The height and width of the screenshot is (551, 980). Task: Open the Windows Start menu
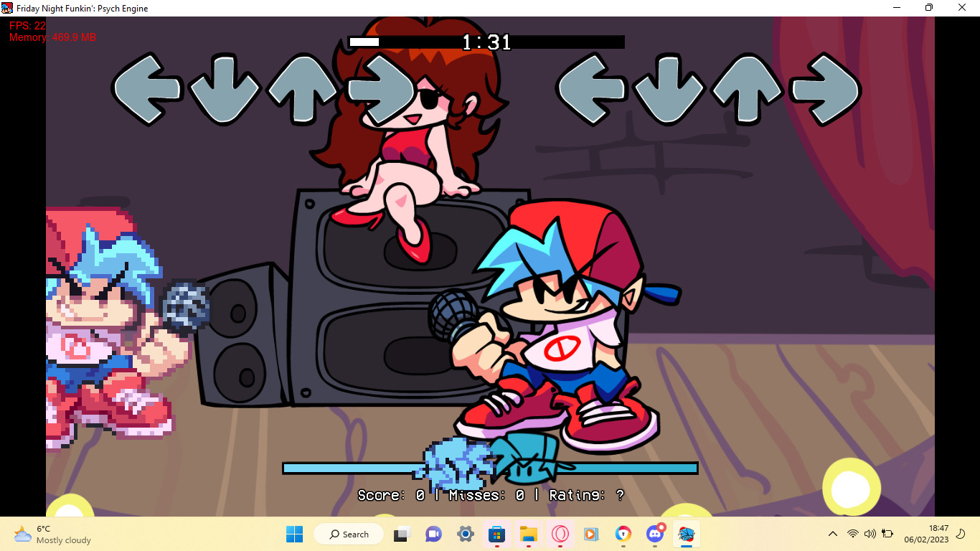pyautogui.click(x=294, y=534)
